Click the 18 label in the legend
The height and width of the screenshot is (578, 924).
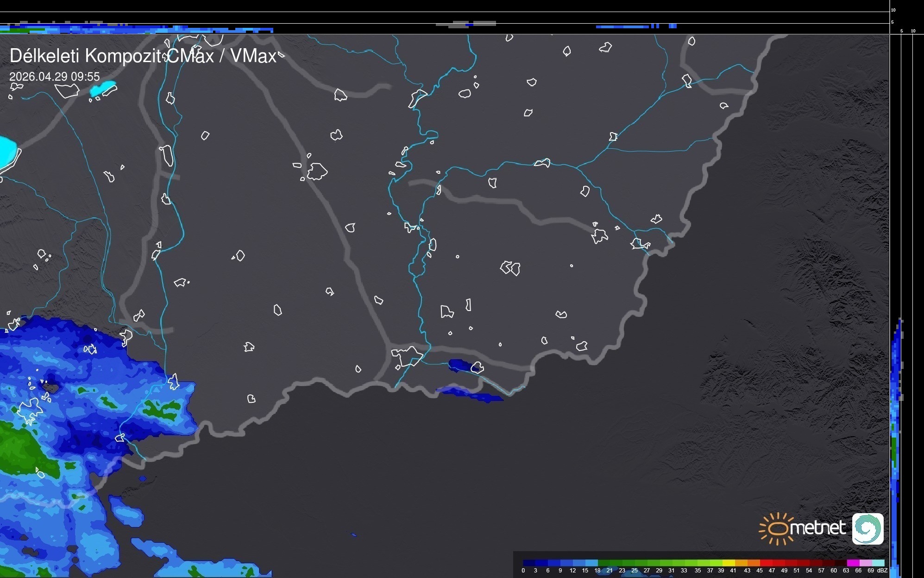[x=597, y=571]
